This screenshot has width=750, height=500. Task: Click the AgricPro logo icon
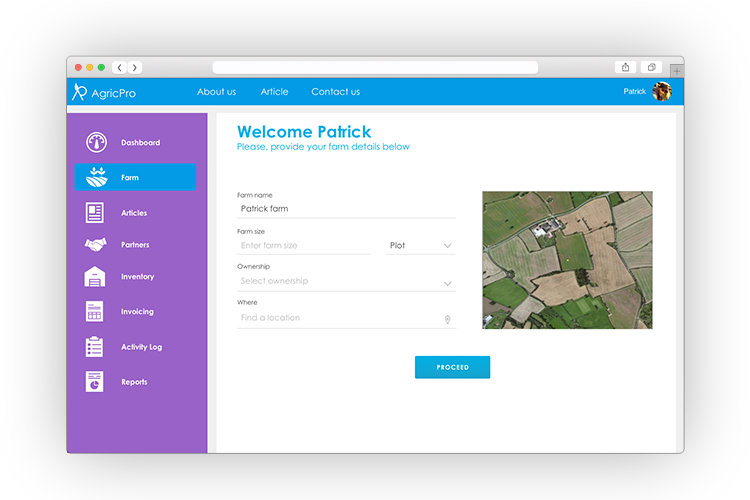pos(79,92)
